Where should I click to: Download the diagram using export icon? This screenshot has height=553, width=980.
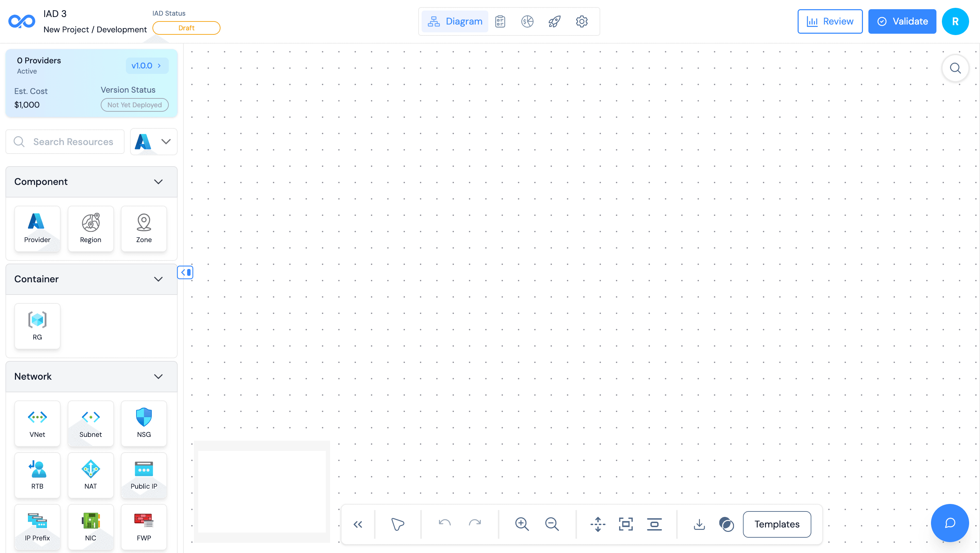[x=699, y=524]
